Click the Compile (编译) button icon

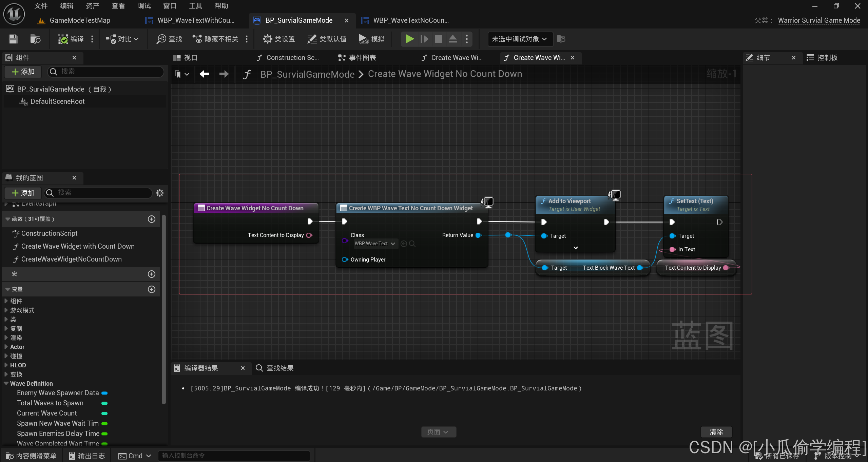63,39
